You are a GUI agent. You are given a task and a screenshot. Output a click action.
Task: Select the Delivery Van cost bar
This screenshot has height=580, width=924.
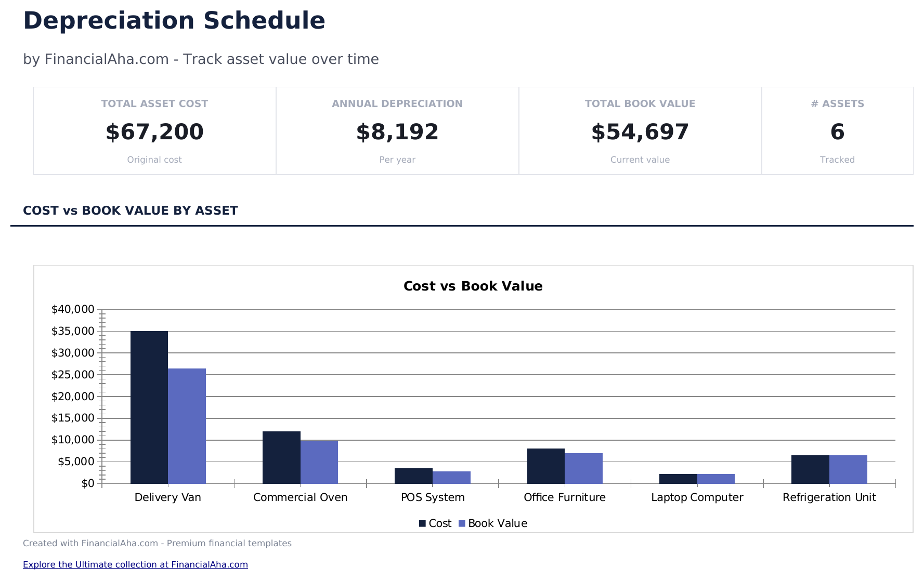tap(149, 407)
